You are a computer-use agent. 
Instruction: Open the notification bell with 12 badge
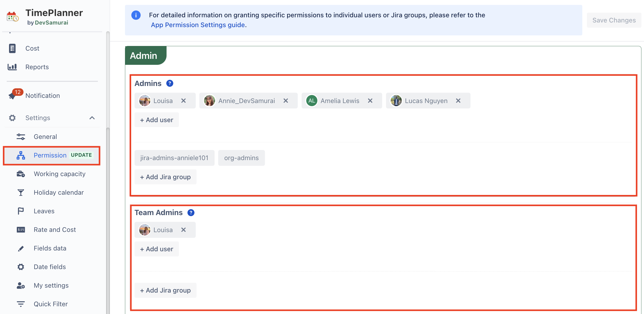click(x=12, y=96)
